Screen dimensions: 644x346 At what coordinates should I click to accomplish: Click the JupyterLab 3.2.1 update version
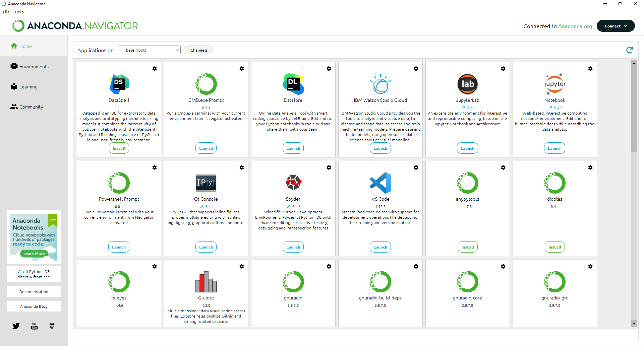point(468,108)
